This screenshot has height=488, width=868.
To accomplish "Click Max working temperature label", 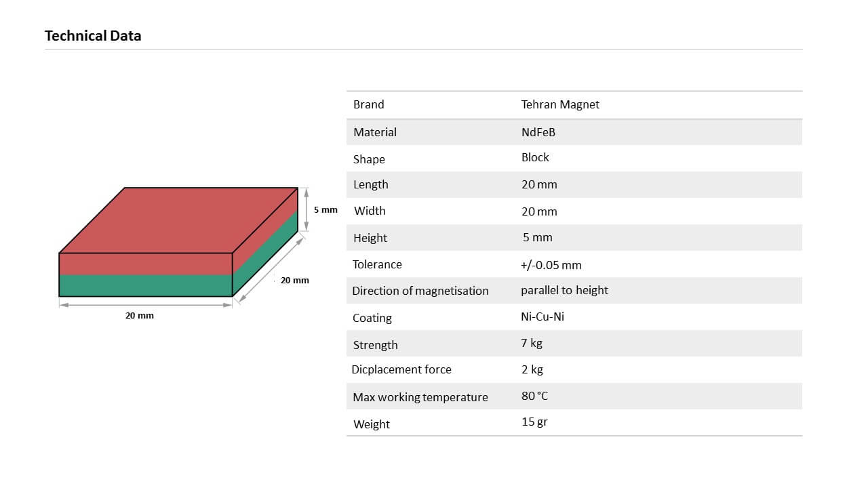I will click(x=420, y=397).
